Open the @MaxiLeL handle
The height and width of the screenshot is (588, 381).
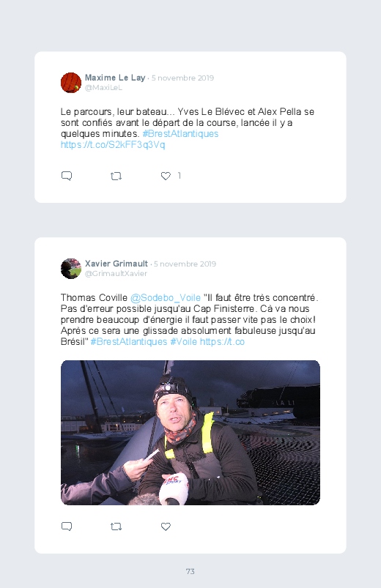[x=103, y=88]
